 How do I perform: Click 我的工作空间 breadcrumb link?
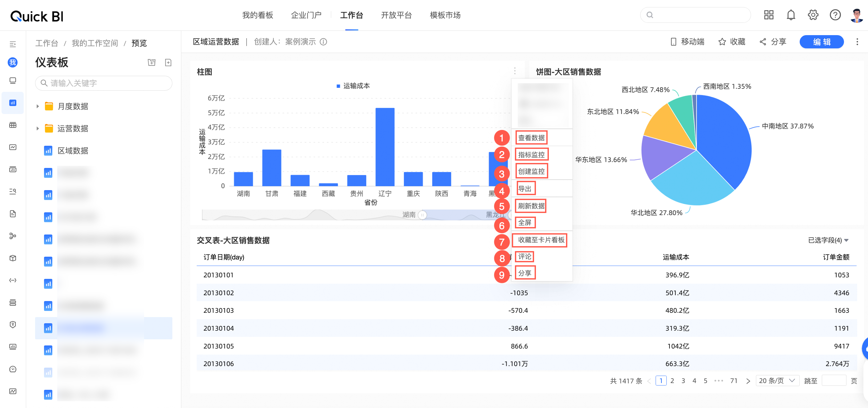pyautogui.click(x=95, y=43)
